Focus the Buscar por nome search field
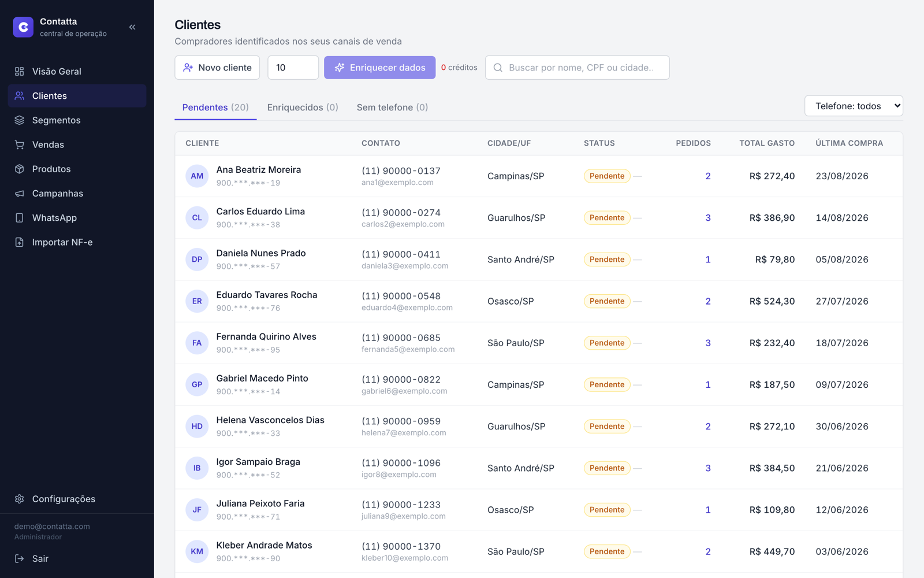924x578 pixels. [x=577, y=68]
